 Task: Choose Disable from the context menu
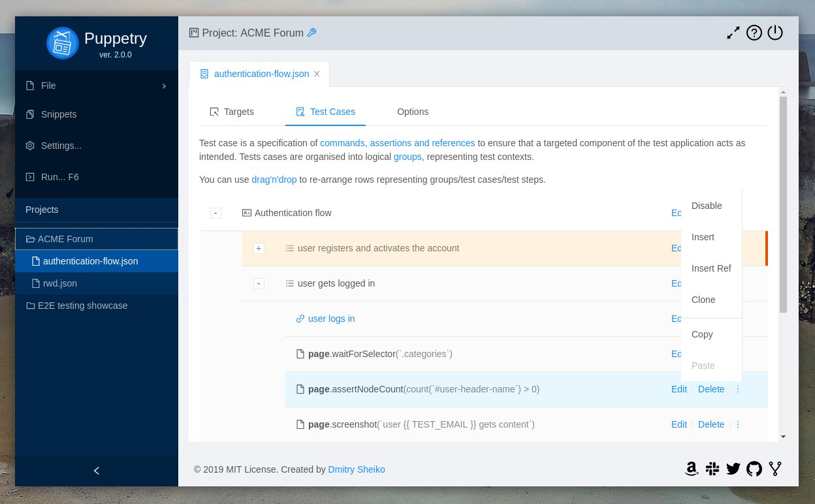click(x=711, y=206)
